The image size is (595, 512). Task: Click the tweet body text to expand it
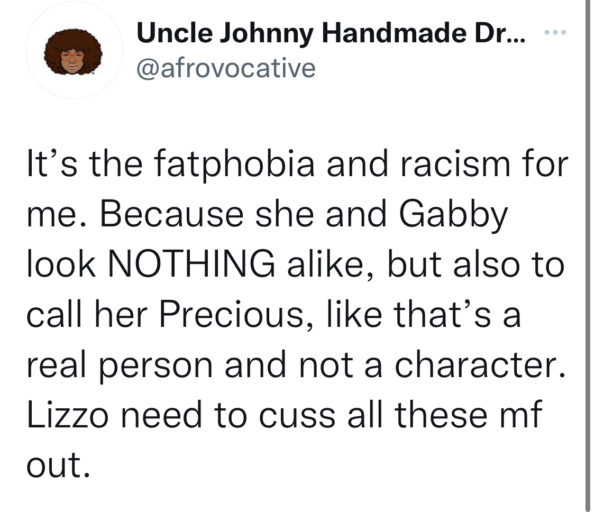pyautogui.click(x=298, y=315)
